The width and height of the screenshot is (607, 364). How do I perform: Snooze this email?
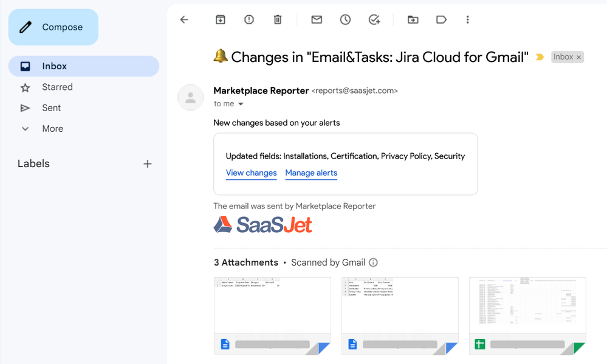click(345, 19)
